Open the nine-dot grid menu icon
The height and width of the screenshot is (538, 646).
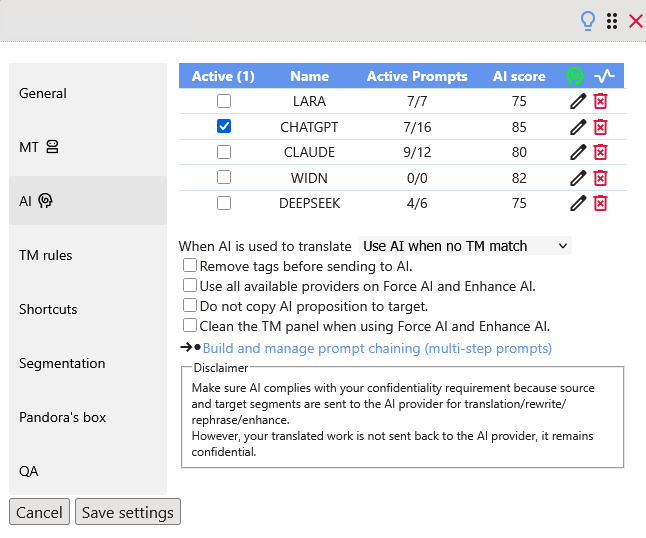(612, 21)
